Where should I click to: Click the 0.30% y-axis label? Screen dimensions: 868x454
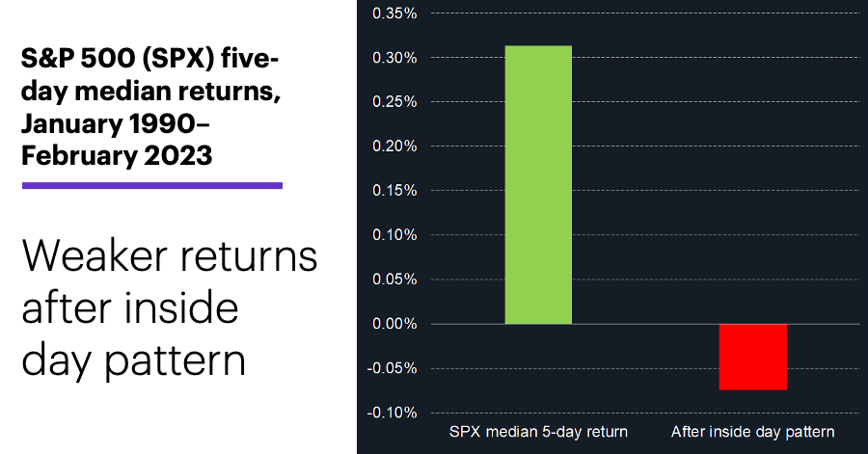click(394, 58)
